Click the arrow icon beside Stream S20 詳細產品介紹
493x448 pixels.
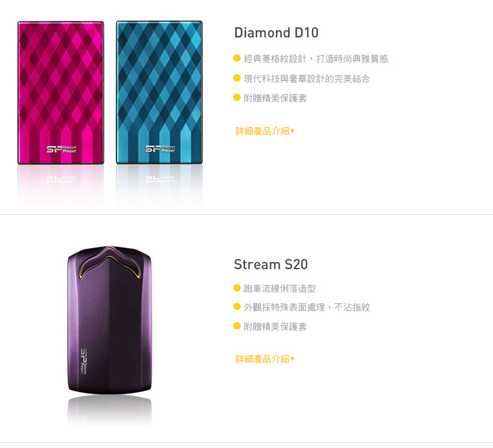pyautogui.click(x=293, y=359)
